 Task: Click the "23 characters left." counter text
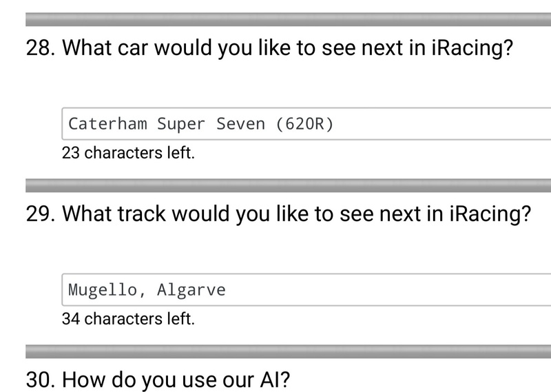(x=128, y=153)
